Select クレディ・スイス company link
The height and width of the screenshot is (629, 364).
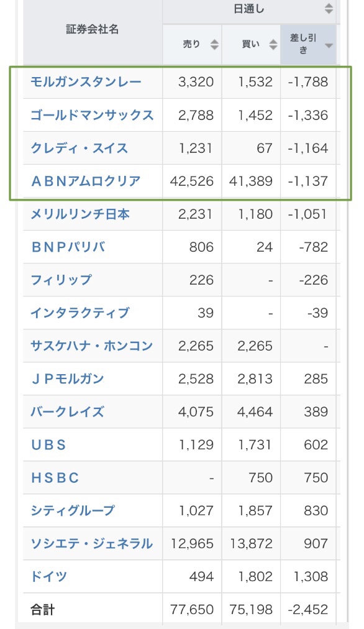point(80,148)
